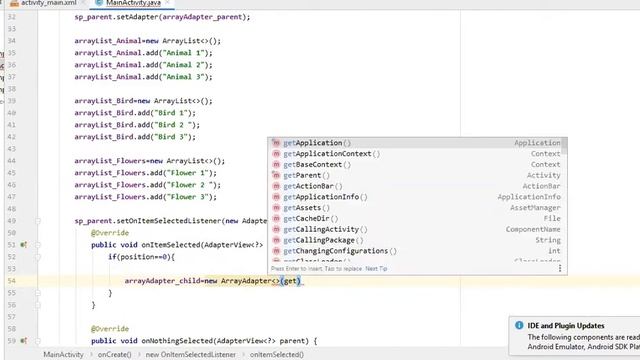
Task: Choose getCallingActivity() suggestion
Action: [x=416, y=229]
